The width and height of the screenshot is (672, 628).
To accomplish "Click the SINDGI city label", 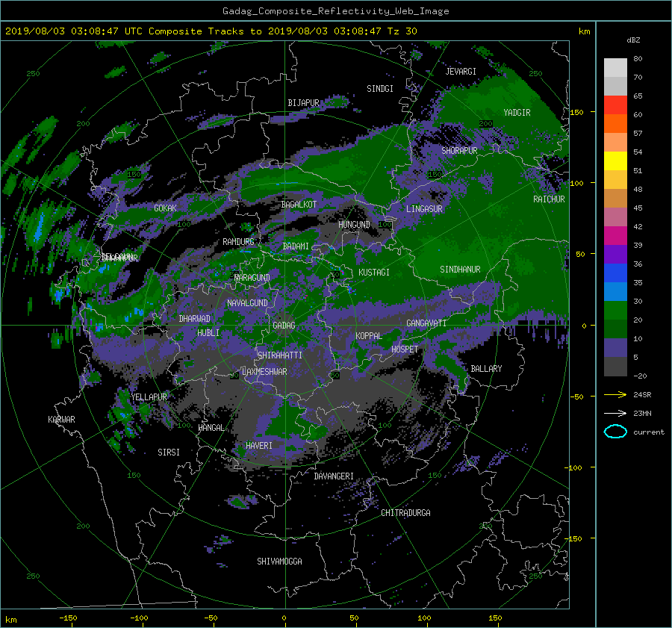I will [380, 89].
